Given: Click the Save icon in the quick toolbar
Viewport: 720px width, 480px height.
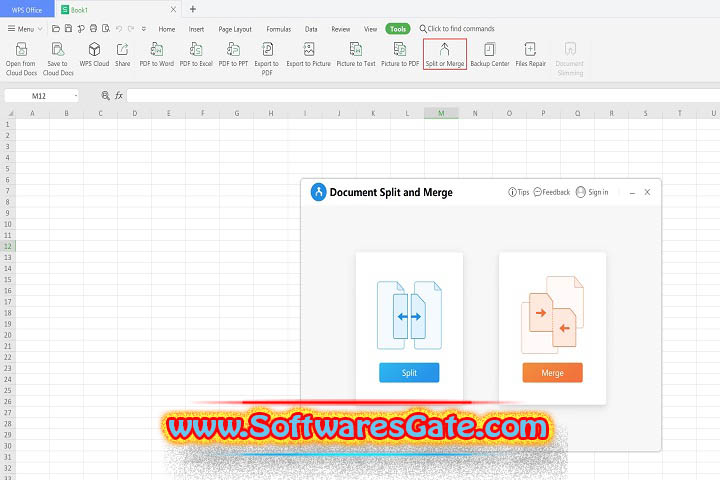Looking at the screenshot, I should 68,28.
